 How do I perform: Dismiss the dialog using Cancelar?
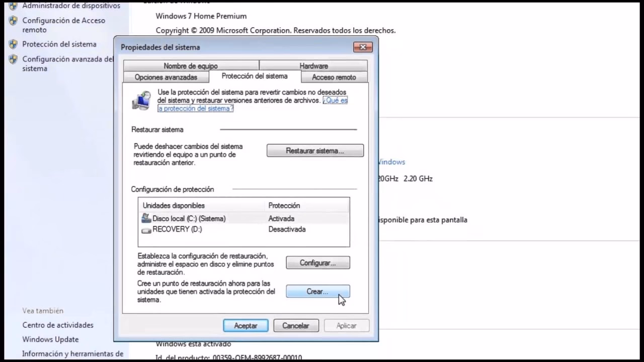pyautogui.click(x=296, y=325)
